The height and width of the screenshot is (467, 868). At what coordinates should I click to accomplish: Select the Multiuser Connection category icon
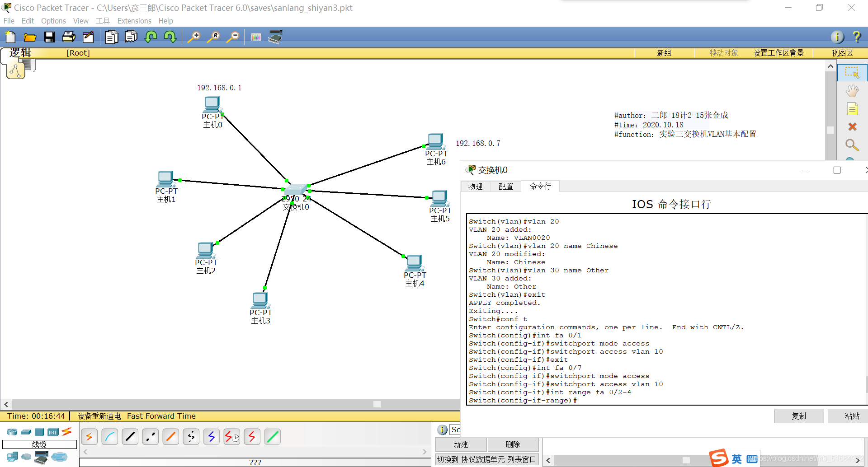tap(59, 457)
